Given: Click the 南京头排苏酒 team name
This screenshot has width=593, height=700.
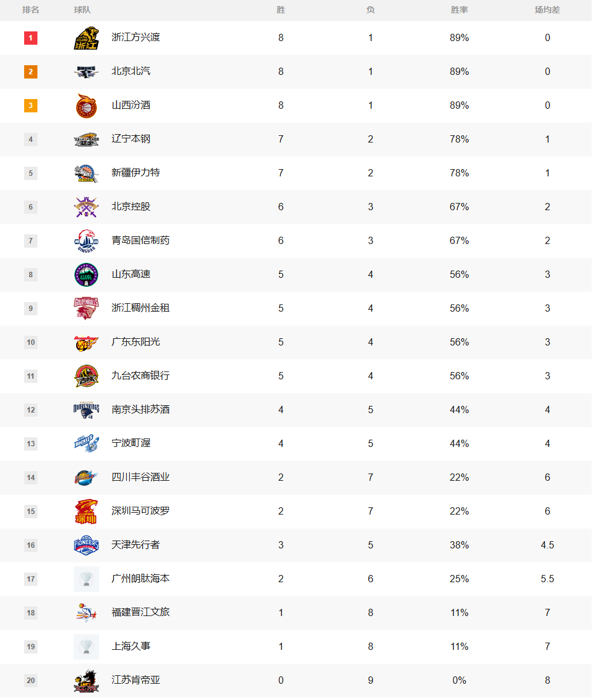Looking at the screenshot, I should click(x=141, y=409).
